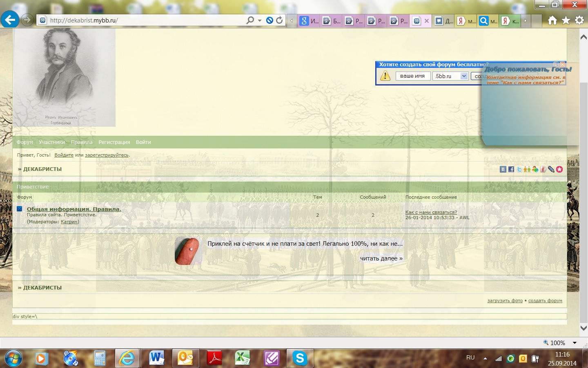Click the magnifier search icon in address bar
The width and height of the screenshot is (588, 368).
tap(250, 20)
